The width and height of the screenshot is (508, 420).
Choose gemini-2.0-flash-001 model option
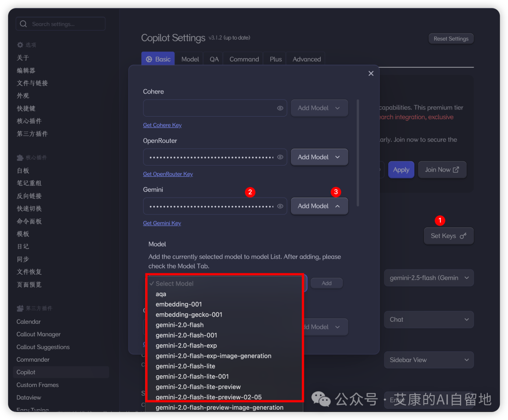coord(224,335)
